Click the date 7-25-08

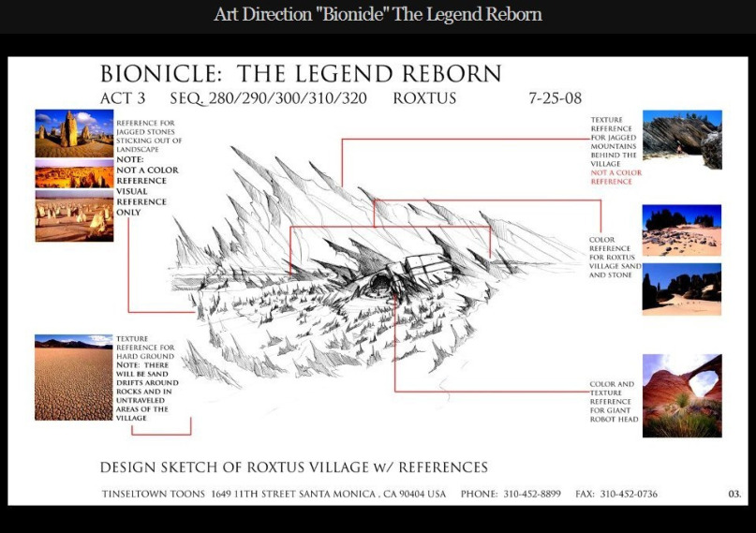pyautogui.click(x=555, y=98)
